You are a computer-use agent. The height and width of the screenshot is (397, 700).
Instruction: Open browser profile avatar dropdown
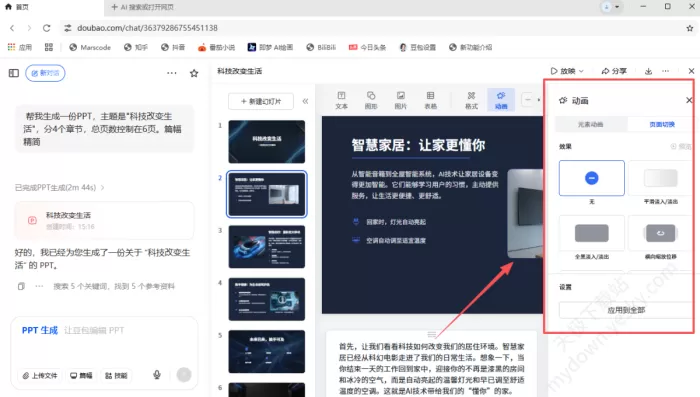pyautogui.click(x=611, y=7)
